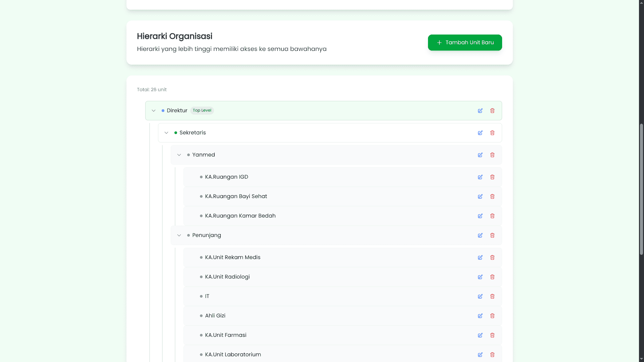Screen dimensions: 644x362
Task: Remove the KA.Unit Radiologi unit
Action: click(x=492, y=277)
